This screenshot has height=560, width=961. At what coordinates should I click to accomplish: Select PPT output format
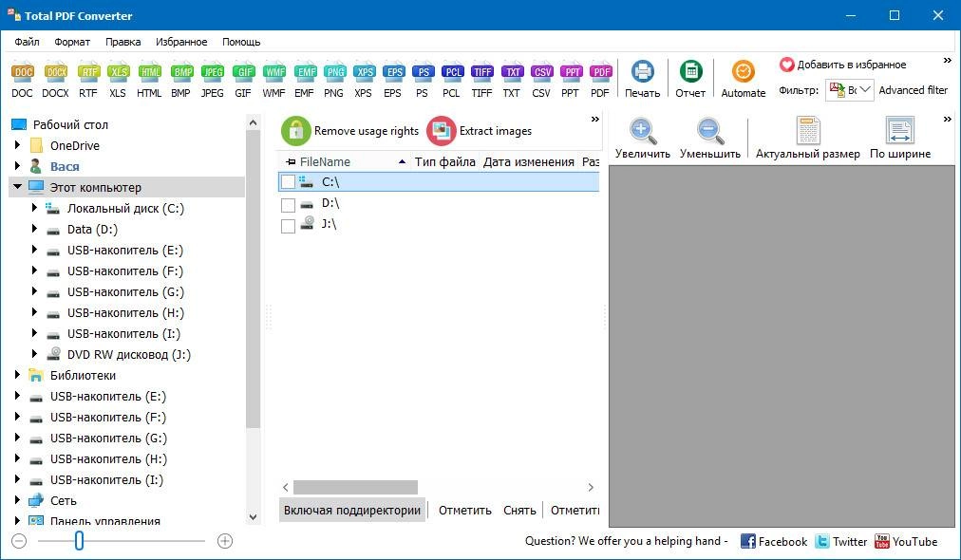click(572, 80)
